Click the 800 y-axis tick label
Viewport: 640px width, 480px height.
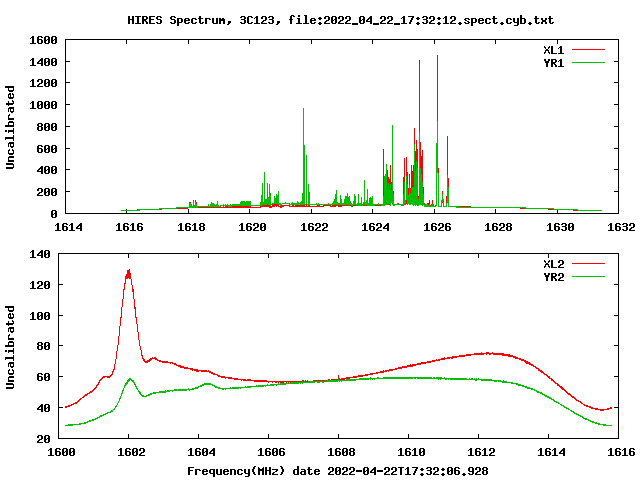47,127
